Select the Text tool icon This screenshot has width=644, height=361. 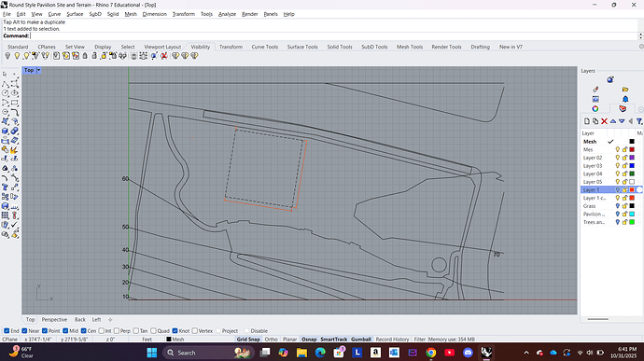[6, 187]
